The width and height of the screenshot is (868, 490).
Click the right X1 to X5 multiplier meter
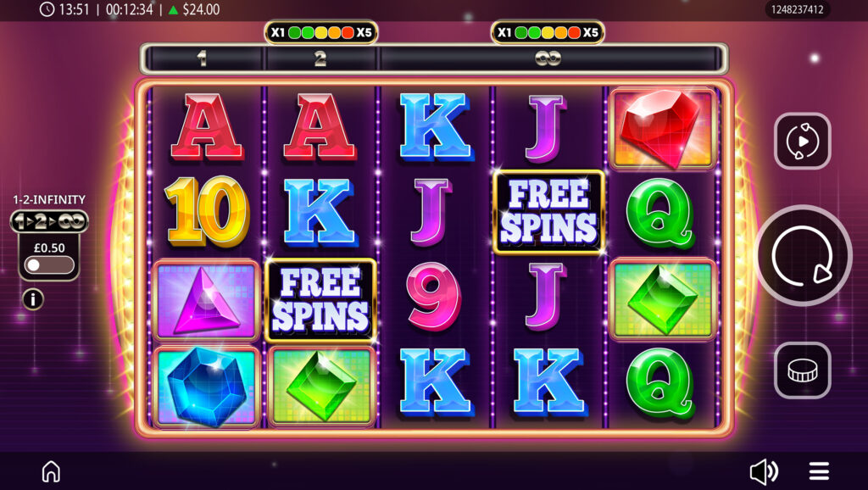[x=548, y=33]
